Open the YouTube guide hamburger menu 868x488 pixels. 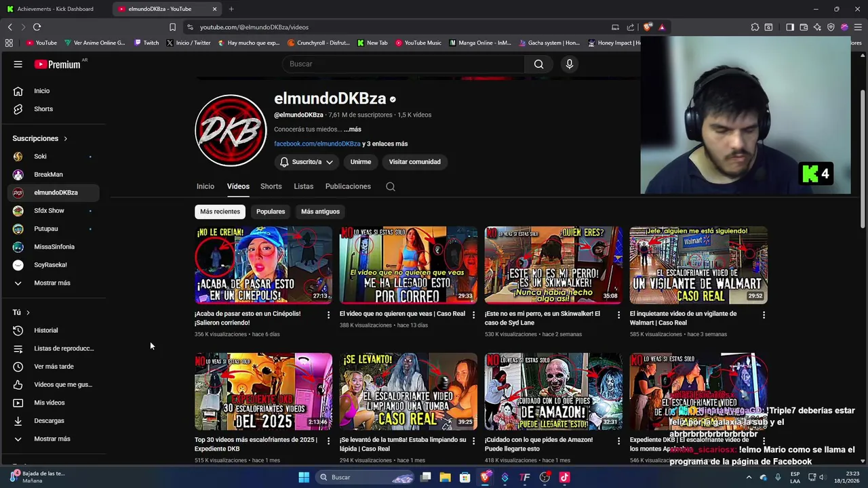coord(18,64)
